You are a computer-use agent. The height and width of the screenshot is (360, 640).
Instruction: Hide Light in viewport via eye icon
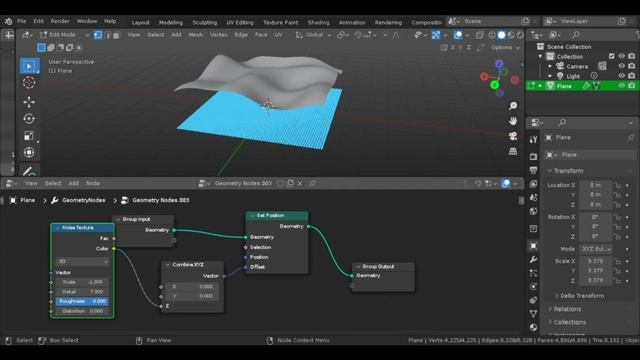pyautogui.click(x=621, y=76)
